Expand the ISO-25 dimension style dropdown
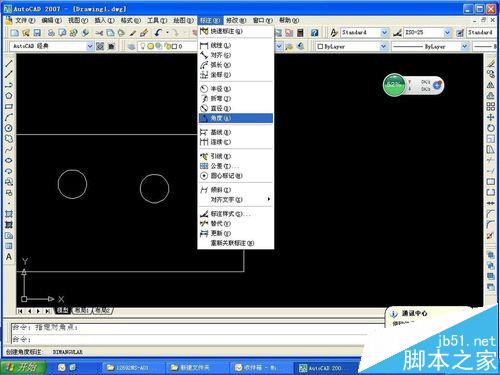The image size is (500, 375). pos(447,32)
